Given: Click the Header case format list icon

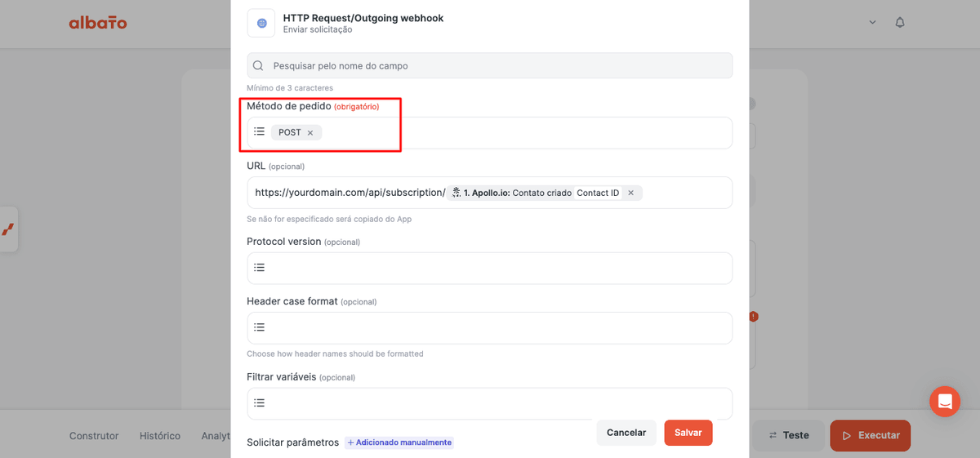Looking at the screenshot, I should (x=259, y=327).
